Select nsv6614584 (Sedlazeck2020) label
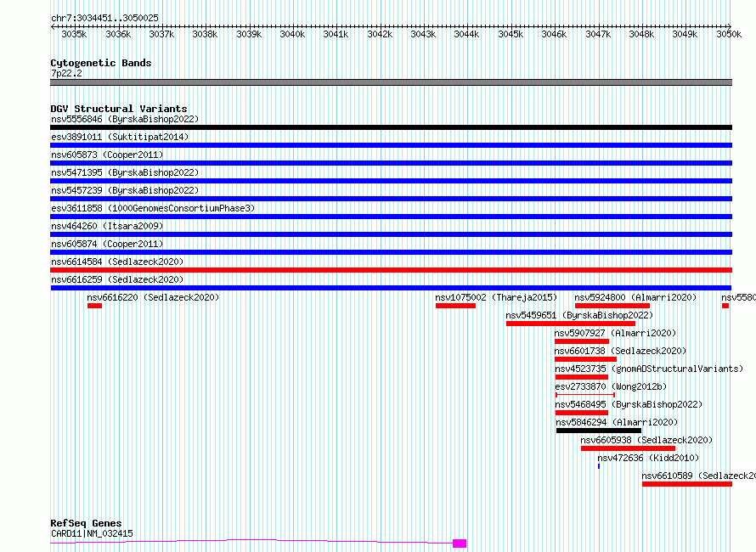 [117, 262]
